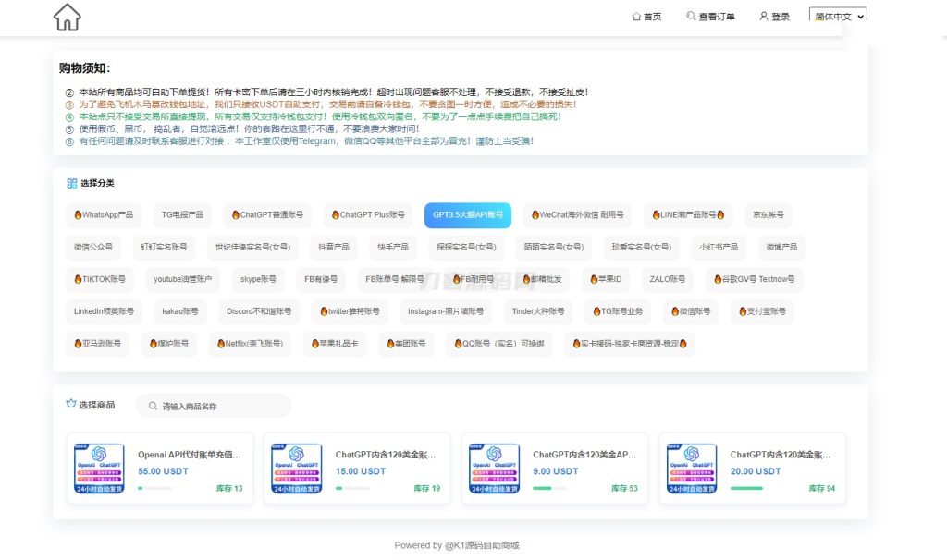
Task: Open the 查看订单 menu item
Action: 717,16
